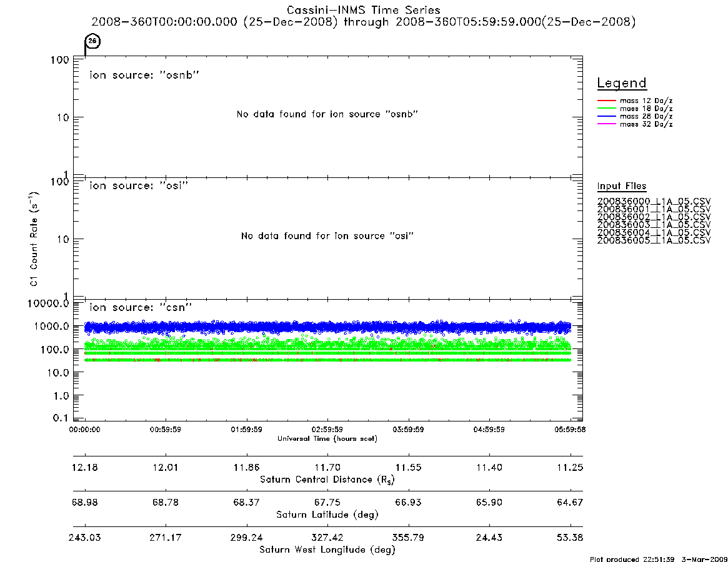Click the C1 Count Rate axis label
This screenshot has height=562, width=728.
pos(34,239)
